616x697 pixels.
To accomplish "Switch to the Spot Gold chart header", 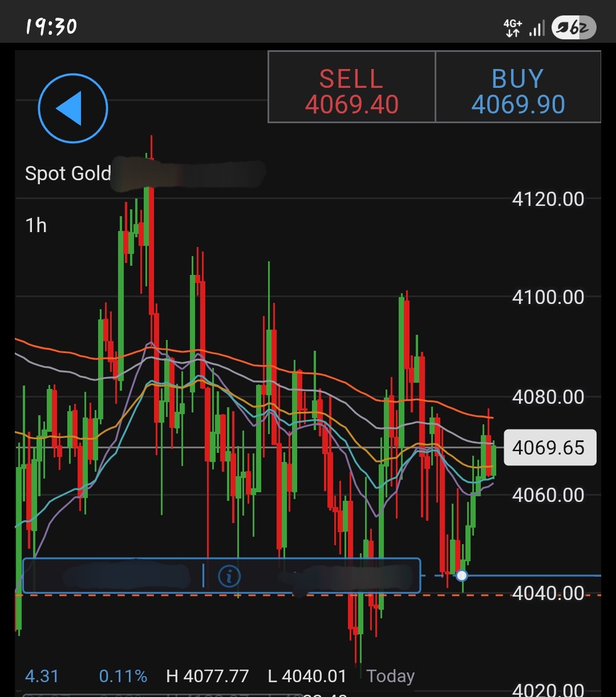I will pos(68,173).
